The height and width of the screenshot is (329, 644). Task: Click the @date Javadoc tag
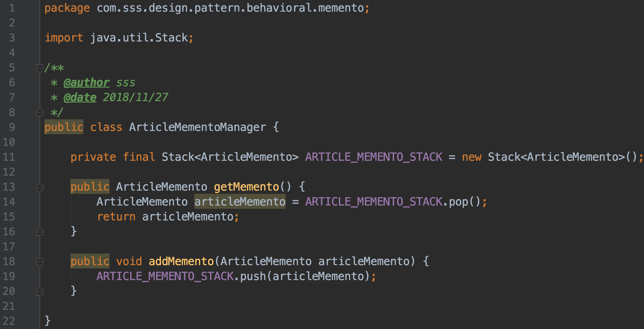coord(80,97)
